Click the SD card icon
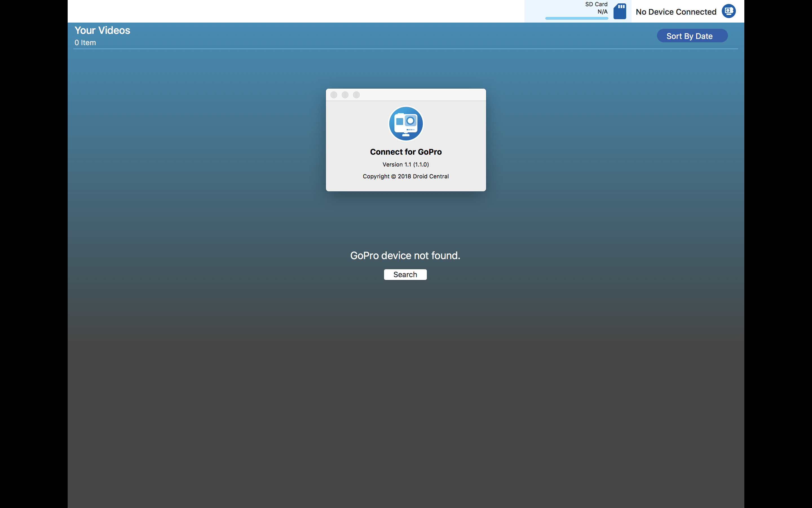 click(x=619, y=11)
